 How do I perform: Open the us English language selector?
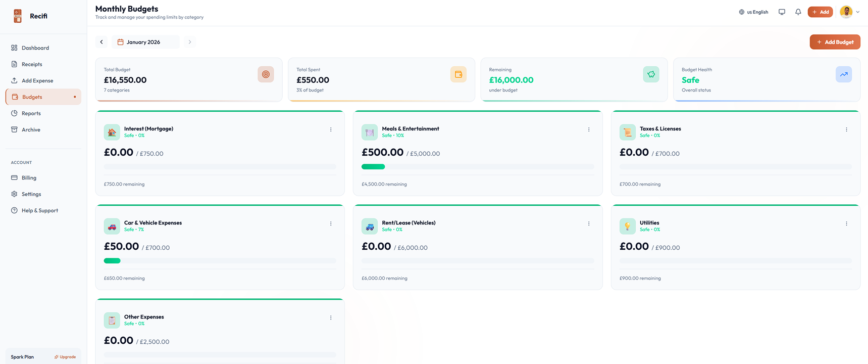(x=753, y=12)
